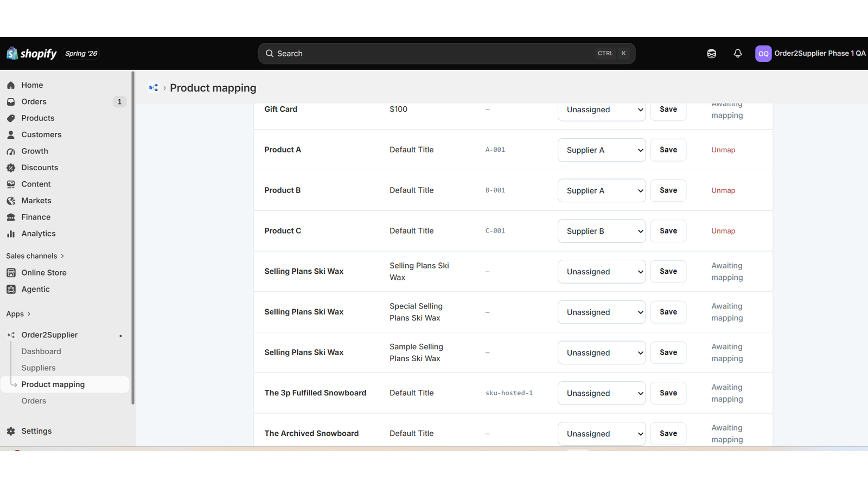868x488 pixels.
Task: Unmap Product A
Action: [x=723, y=150]
